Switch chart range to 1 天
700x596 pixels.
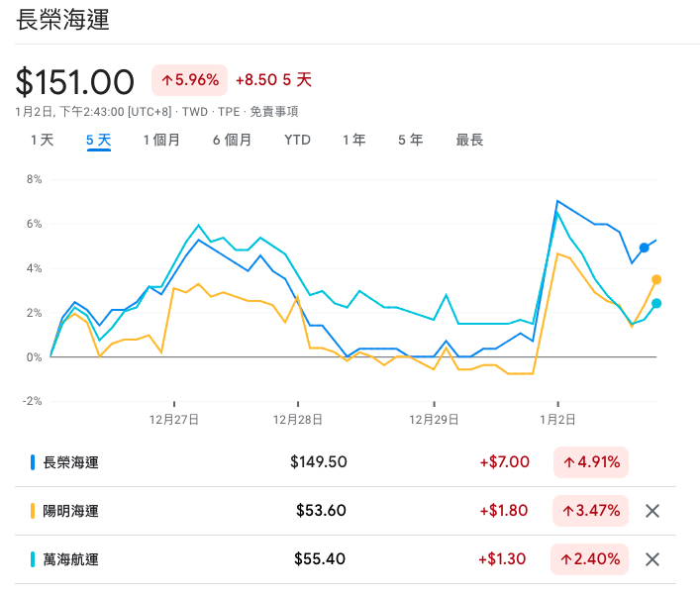tap(42, 140)
